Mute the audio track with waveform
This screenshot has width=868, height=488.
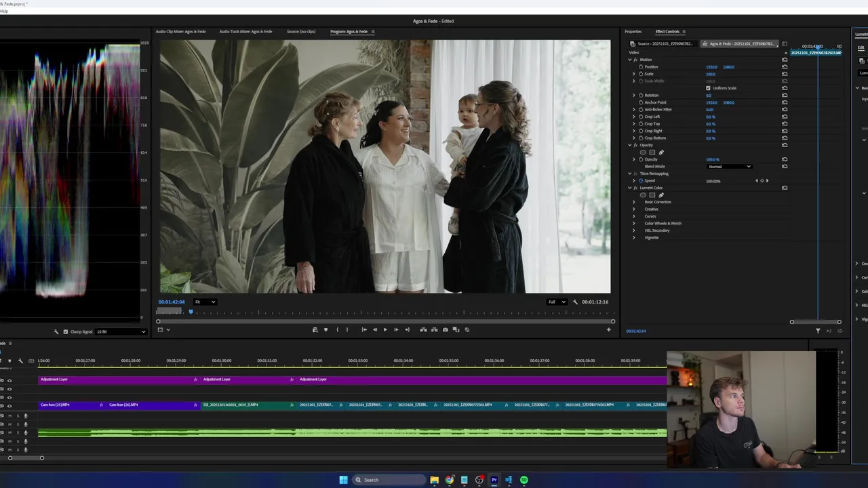tap(9, 432)
